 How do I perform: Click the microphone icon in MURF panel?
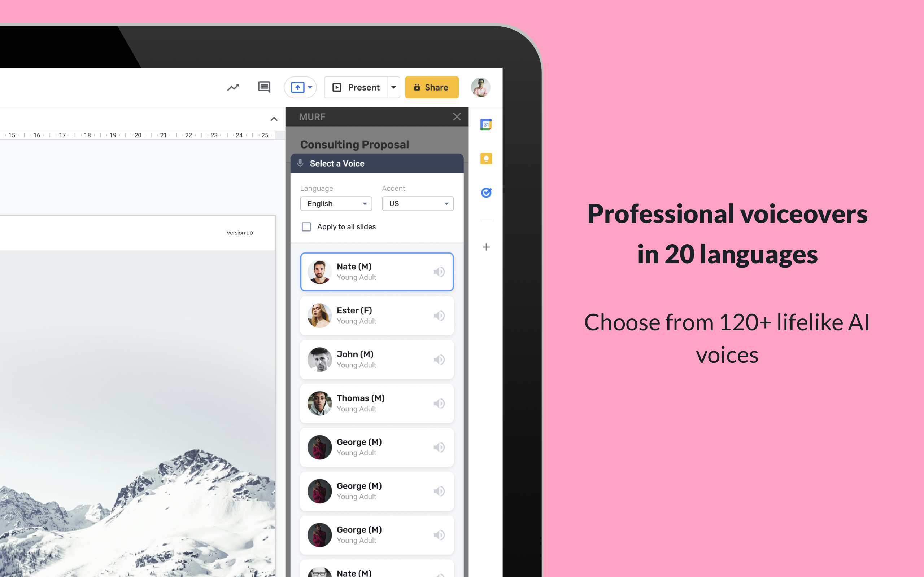pos(301,163)
